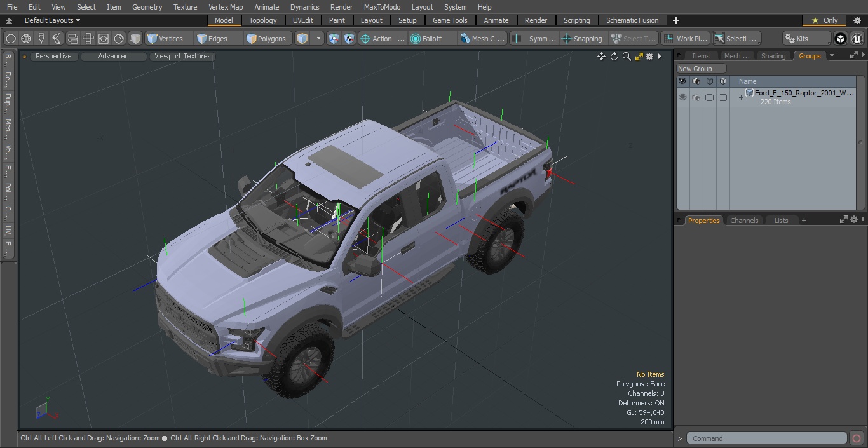Switch to Vertices selection mode
The image size is (868, 448).
[x=168, y=39]
